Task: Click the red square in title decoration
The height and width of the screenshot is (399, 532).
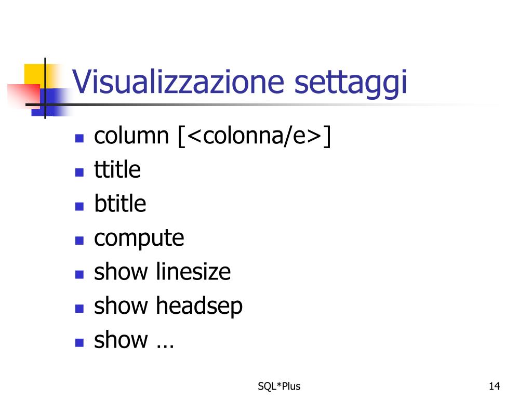Action: click(24, 96)
